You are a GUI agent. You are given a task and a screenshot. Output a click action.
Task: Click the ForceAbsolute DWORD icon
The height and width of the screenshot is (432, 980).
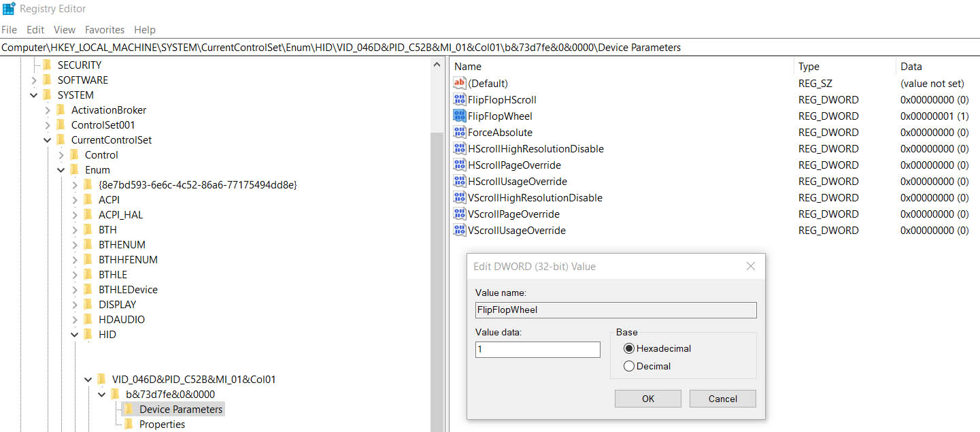(460, 133)
